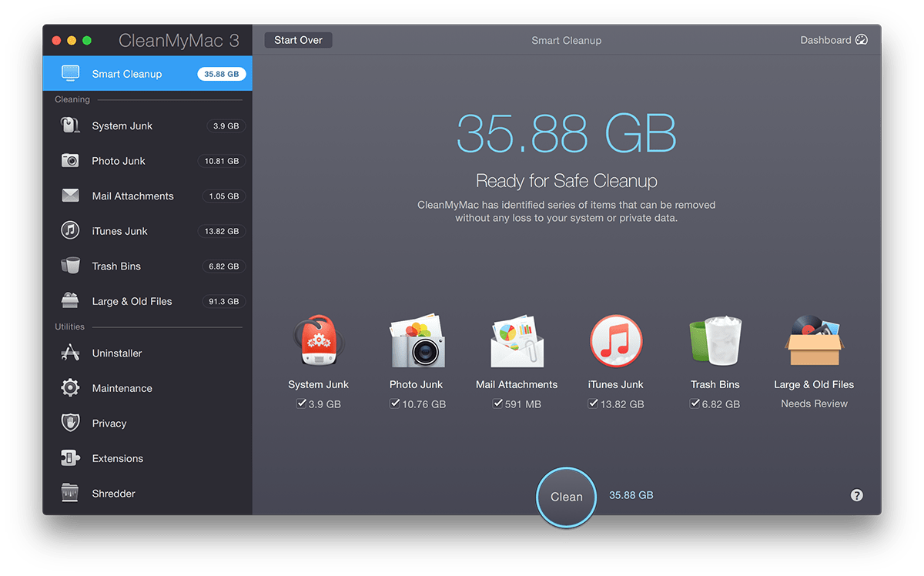Open the Uninstaller from the sidebar
The height and width of the screenshot is (576, 924).
tap(115, 353)
